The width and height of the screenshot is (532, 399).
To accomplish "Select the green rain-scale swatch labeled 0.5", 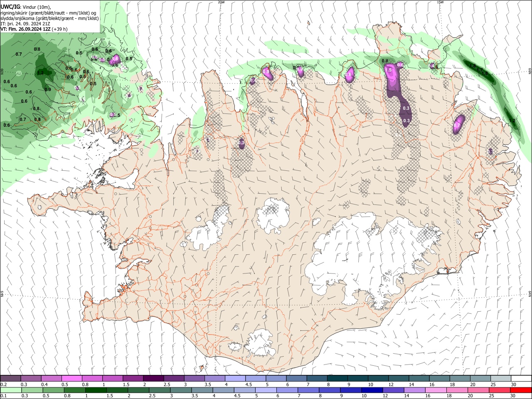I will [53, 390].
